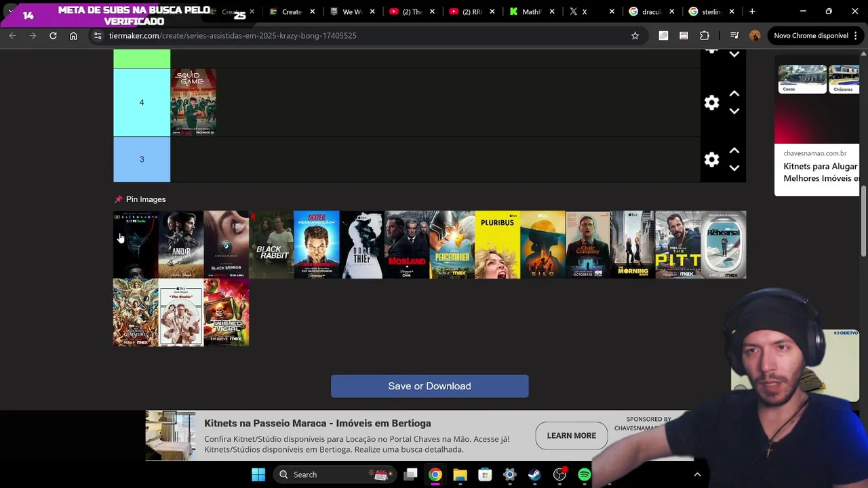The image size is (868, 488).
Task: Select the Silo poster
Action: [542, 245]
